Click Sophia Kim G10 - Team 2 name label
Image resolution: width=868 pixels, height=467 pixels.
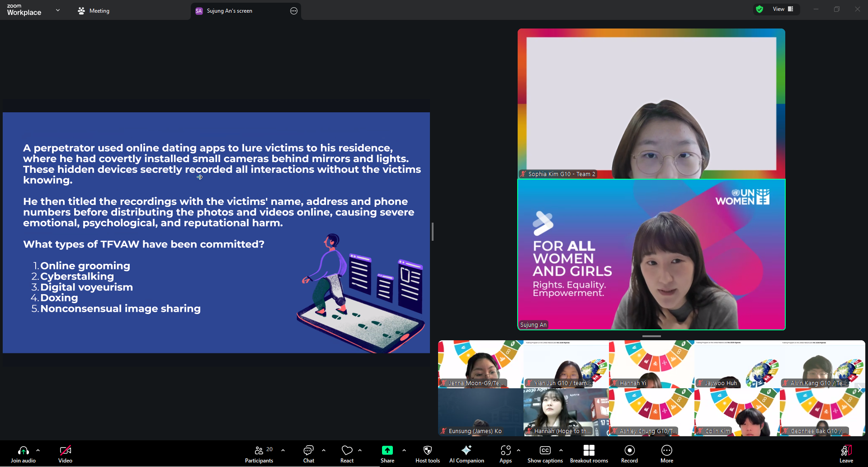pos(558,174)
